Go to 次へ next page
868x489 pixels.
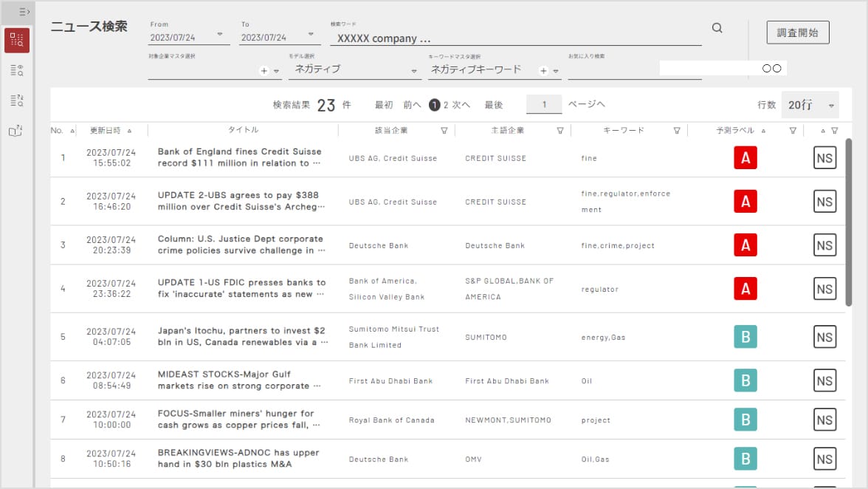point(461,105)
